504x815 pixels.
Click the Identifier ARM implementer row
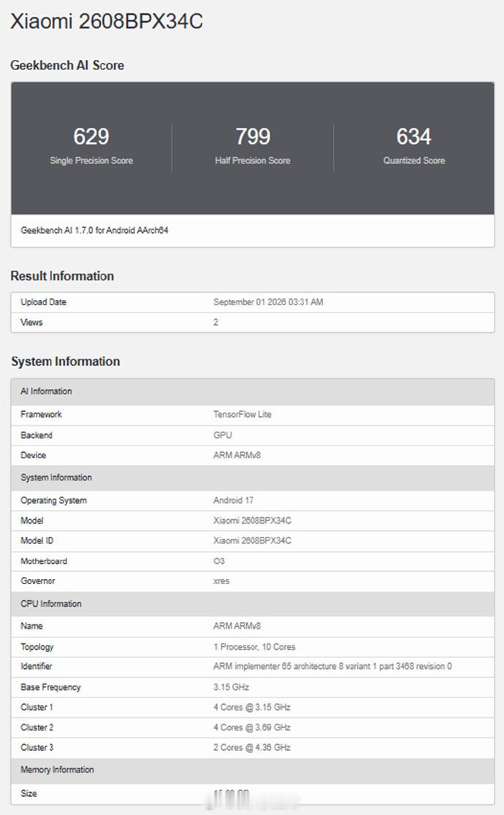pyautogui.click(x=253, y=666)
